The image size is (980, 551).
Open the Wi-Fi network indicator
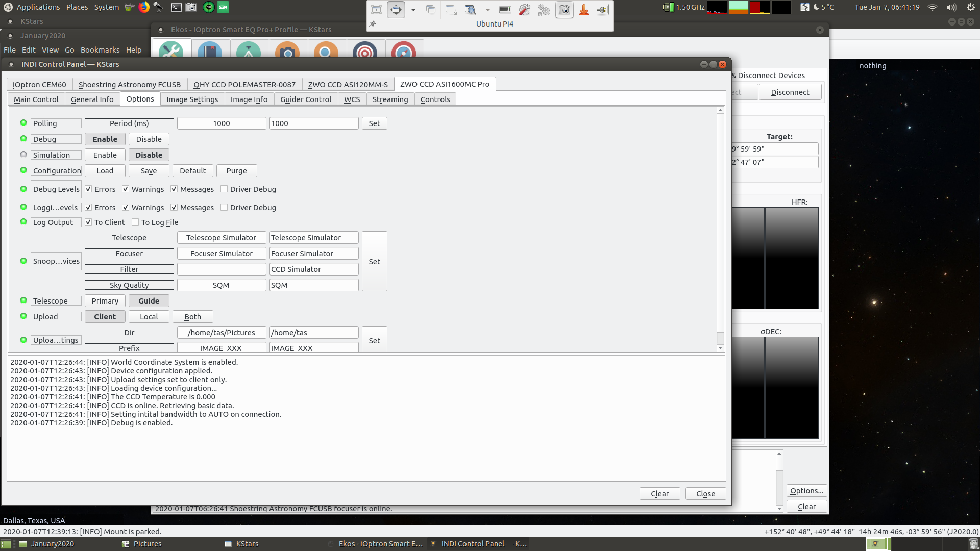[933, 7]
